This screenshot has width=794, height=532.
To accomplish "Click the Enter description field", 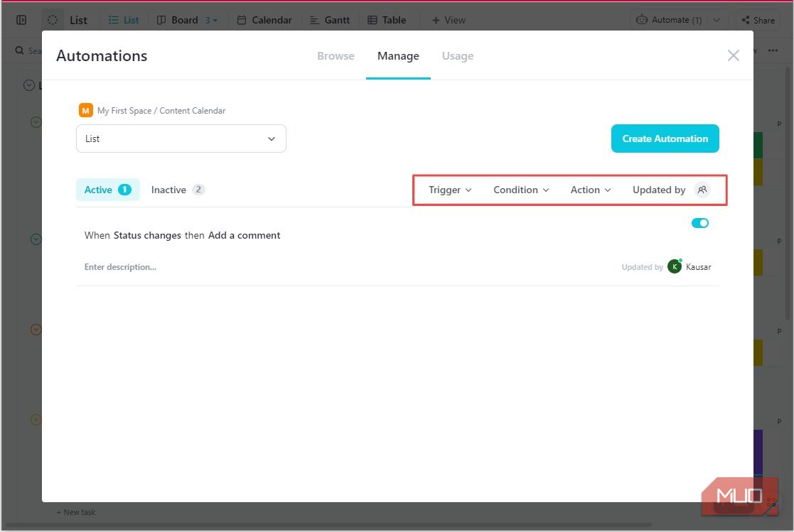I will click(119, 266).
